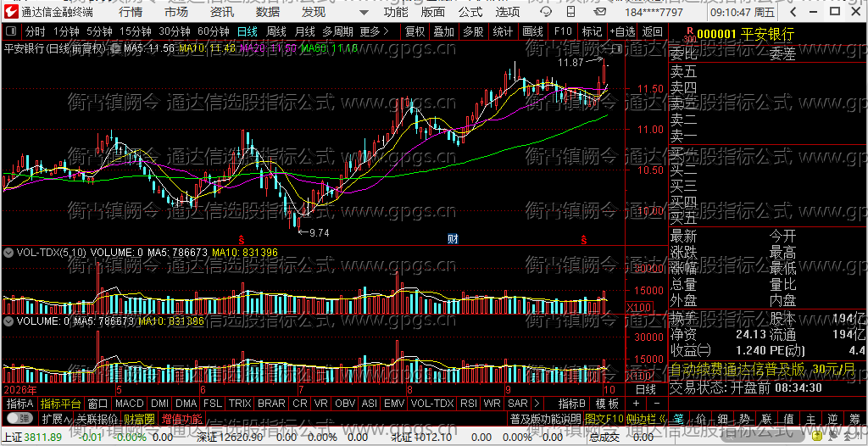This screenshot has width=868, height=446.
Task: Open the 发现 menu
Action: click(314, 12)
